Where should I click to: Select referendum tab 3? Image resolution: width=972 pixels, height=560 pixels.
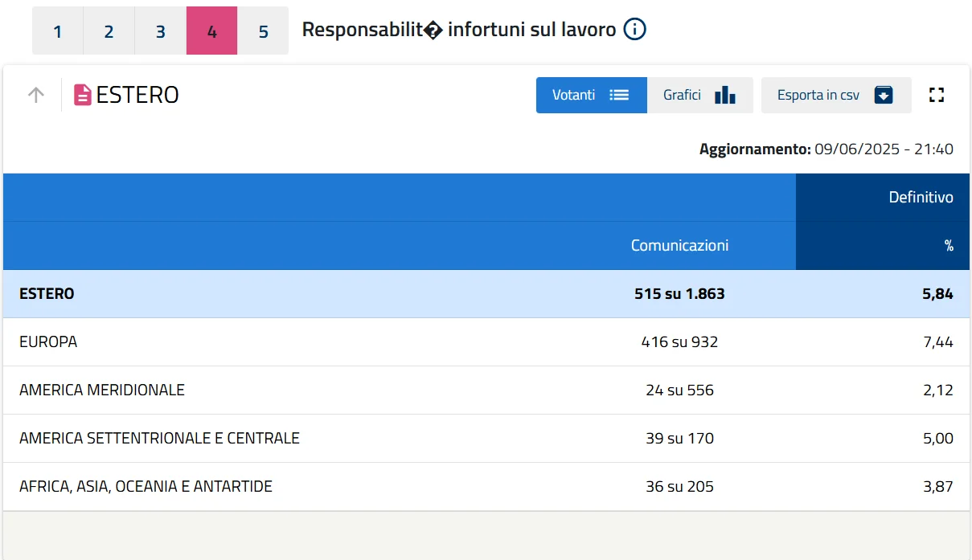[160, 31]
